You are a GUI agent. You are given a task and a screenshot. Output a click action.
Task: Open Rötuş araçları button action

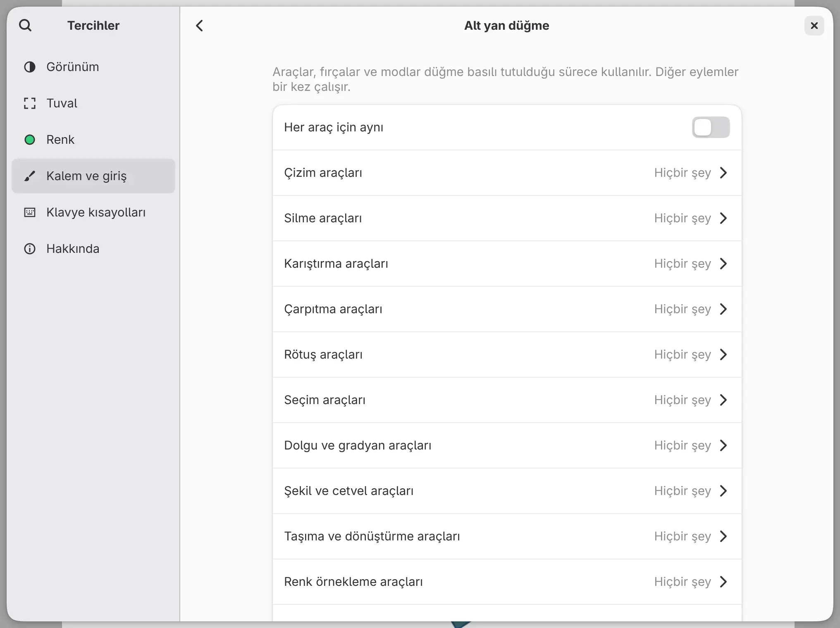[x=507, y=354]
